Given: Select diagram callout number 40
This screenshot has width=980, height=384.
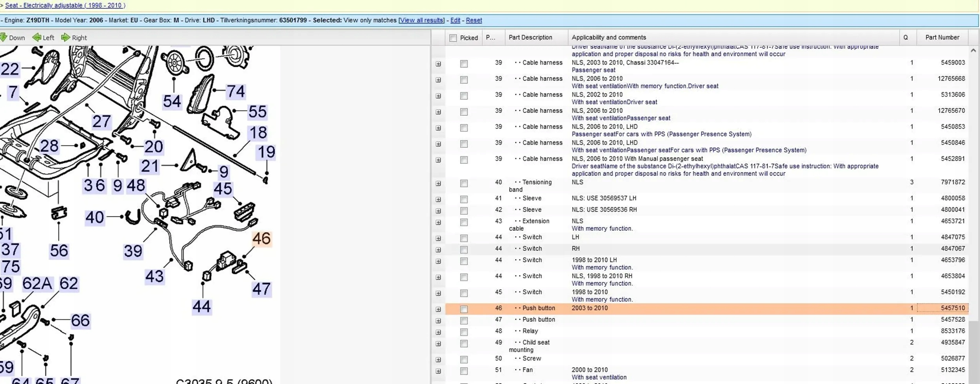Looking at the screenshot, I should (x=94, y=217).
